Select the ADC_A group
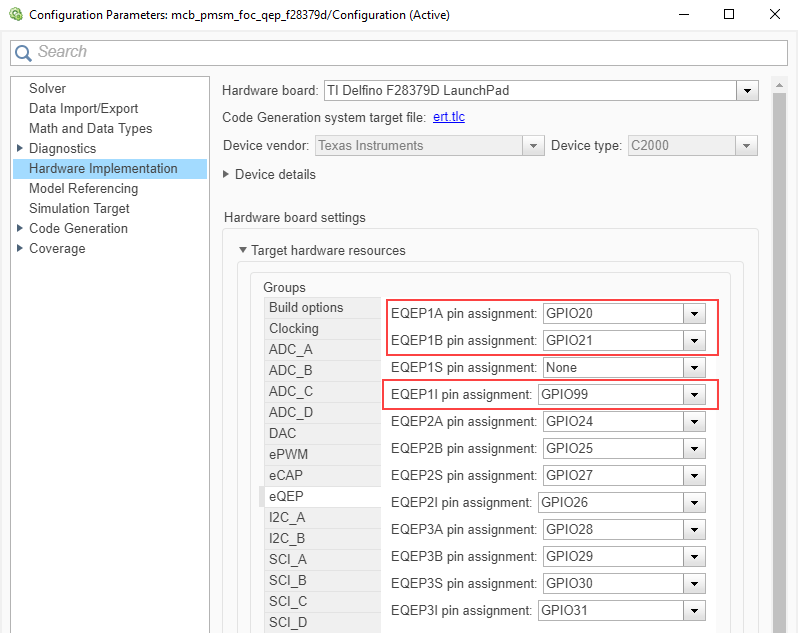 [291, 349]
